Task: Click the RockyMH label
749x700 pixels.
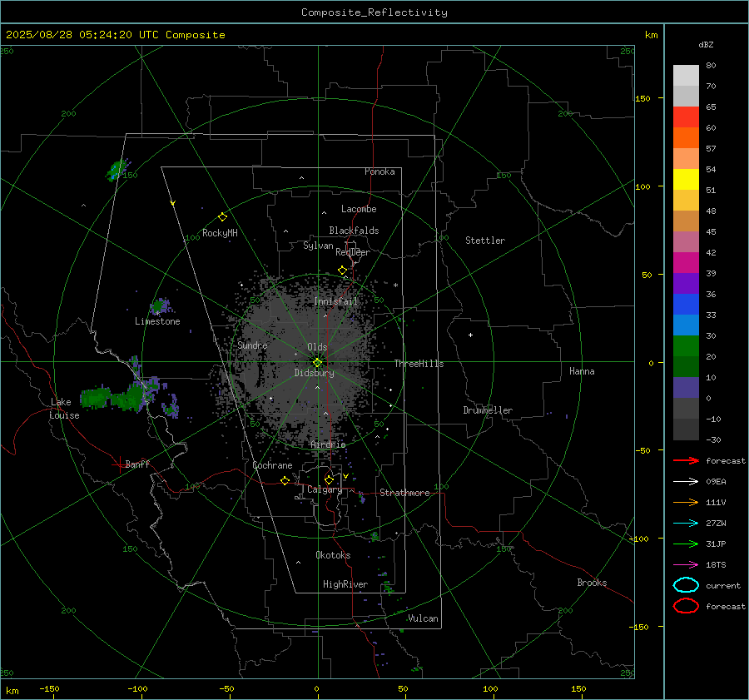Action: pos(220,233)
